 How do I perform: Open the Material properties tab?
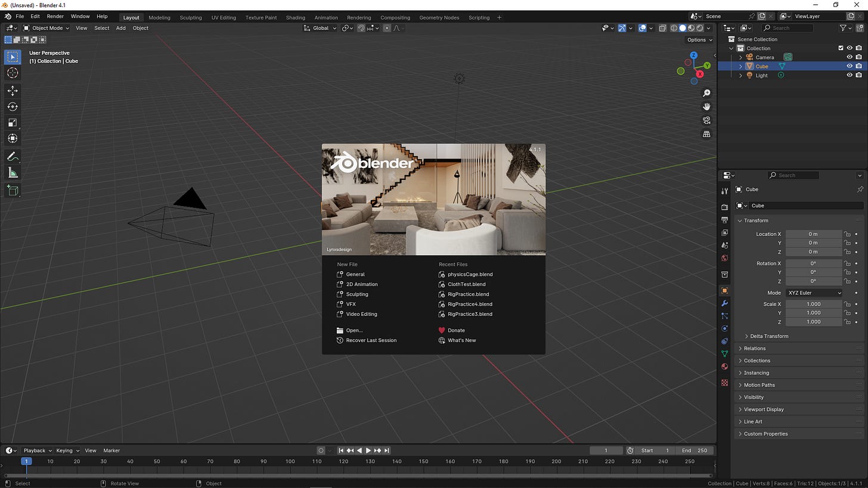coord(724,366)
